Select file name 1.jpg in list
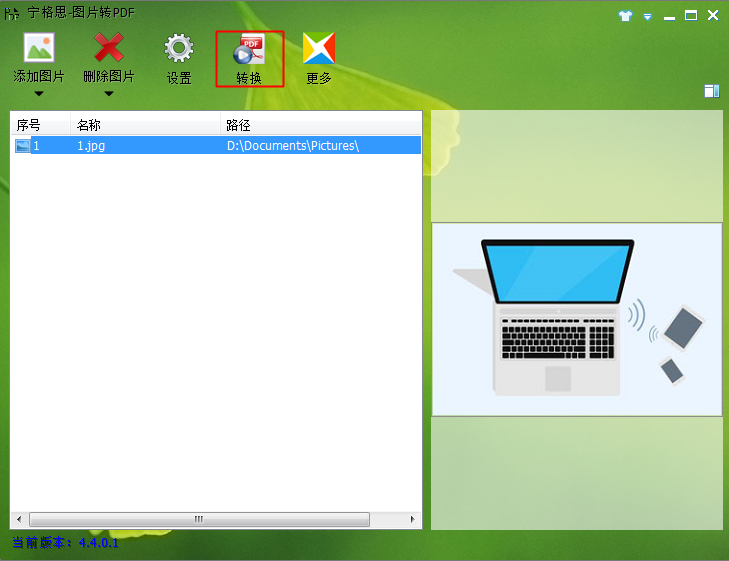 (x=91, y=146)
